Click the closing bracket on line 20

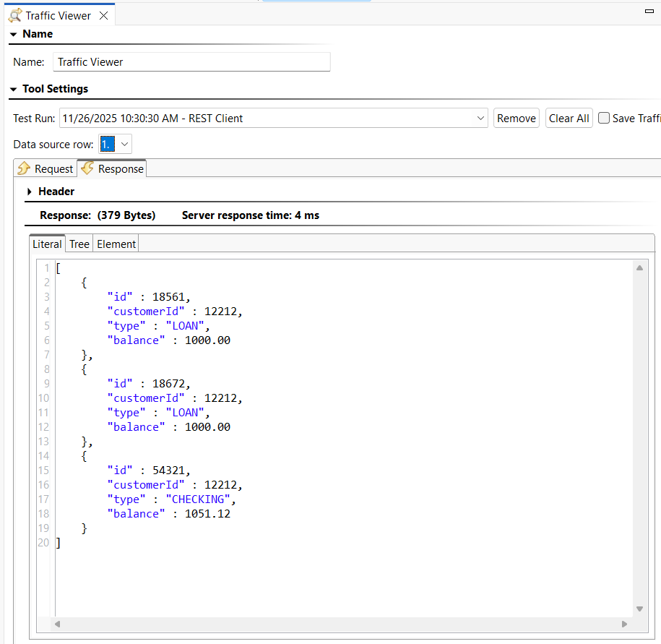point(59,543)
